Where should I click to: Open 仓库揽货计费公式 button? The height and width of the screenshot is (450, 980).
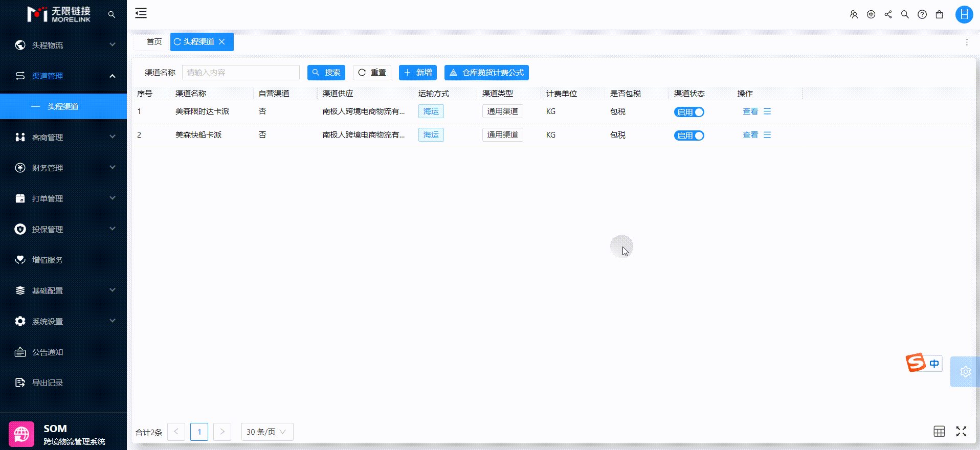click(x=486, y=73)
